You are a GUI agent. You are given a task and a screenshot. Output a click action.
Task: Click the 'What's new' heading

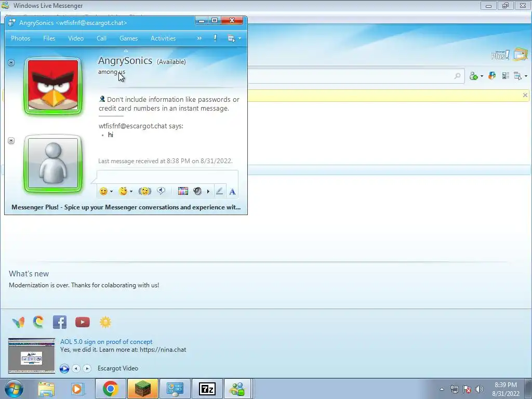(29, 273)
